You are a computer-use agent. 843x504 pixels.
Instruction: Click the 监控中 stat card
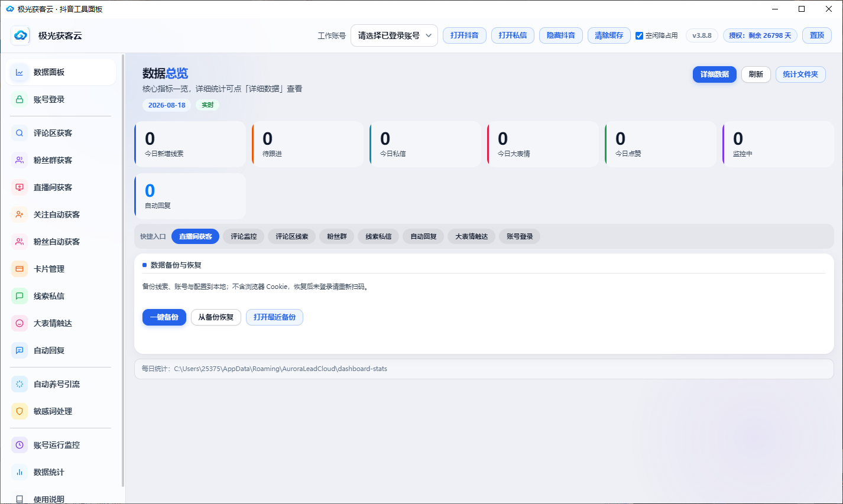[779, 144]
